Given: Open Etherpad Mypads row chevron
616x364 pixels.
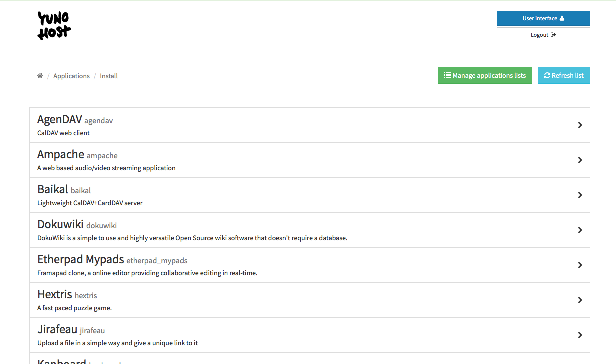Looking at the screenshot, I should pos(580,265).
